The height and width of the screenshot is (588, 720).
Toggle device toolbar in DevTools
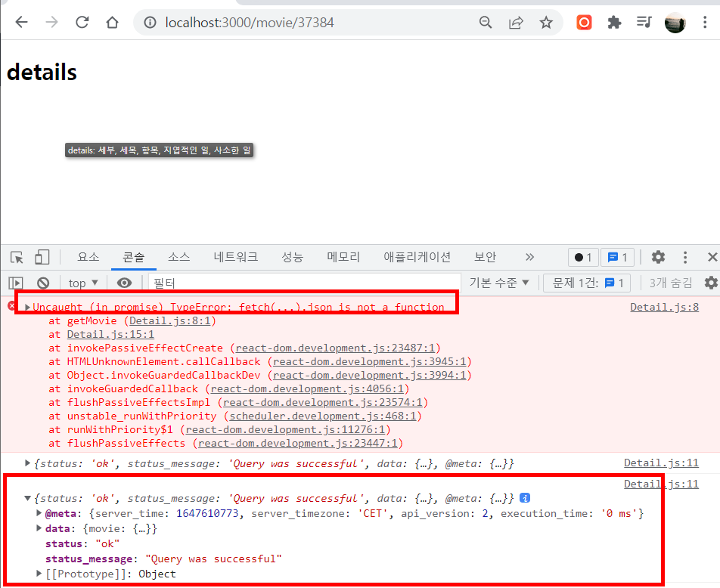pos(42,257)
